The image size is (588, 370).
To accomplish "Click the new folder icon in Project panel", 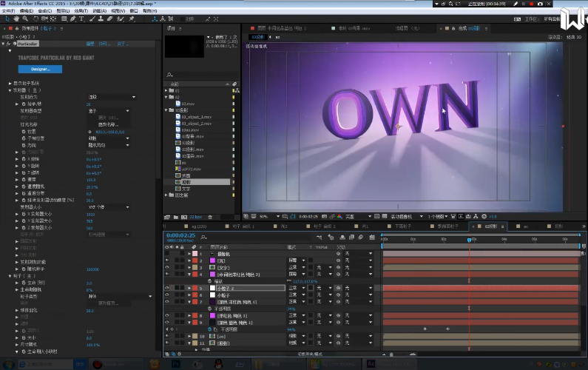I will tap(177, 216).
